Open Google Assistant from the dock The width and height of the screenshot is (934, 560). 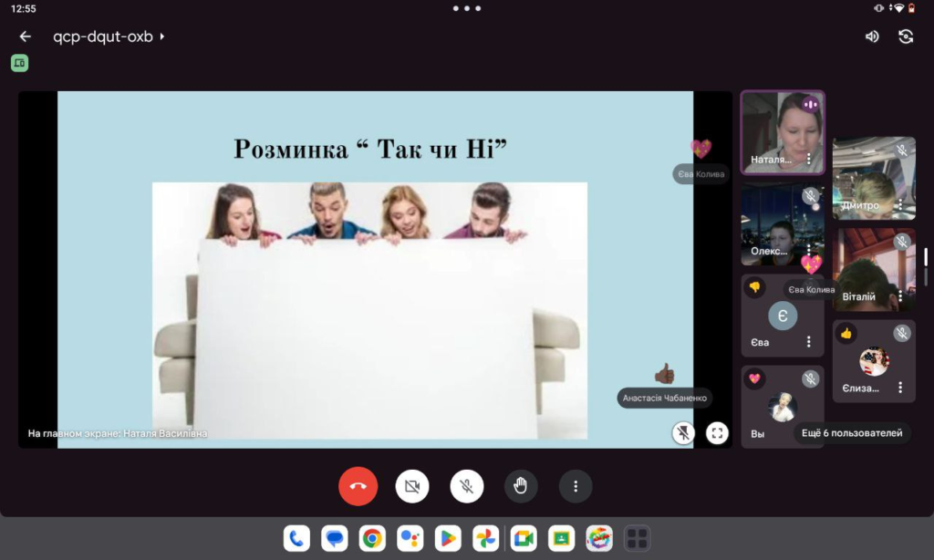point(410,538)
